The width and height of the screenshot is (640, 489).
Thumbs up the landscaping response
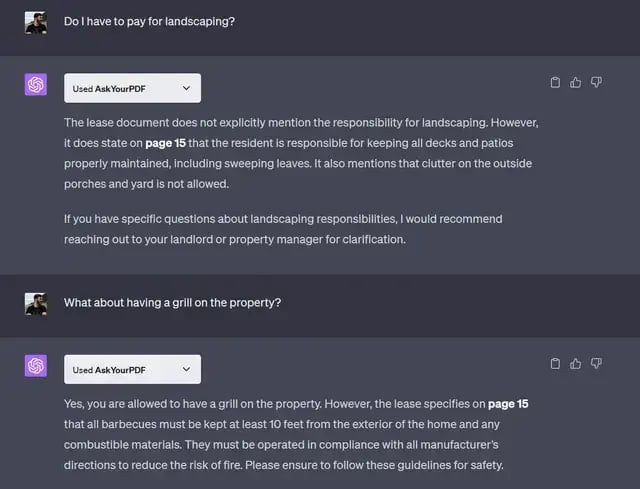(576, 82)
